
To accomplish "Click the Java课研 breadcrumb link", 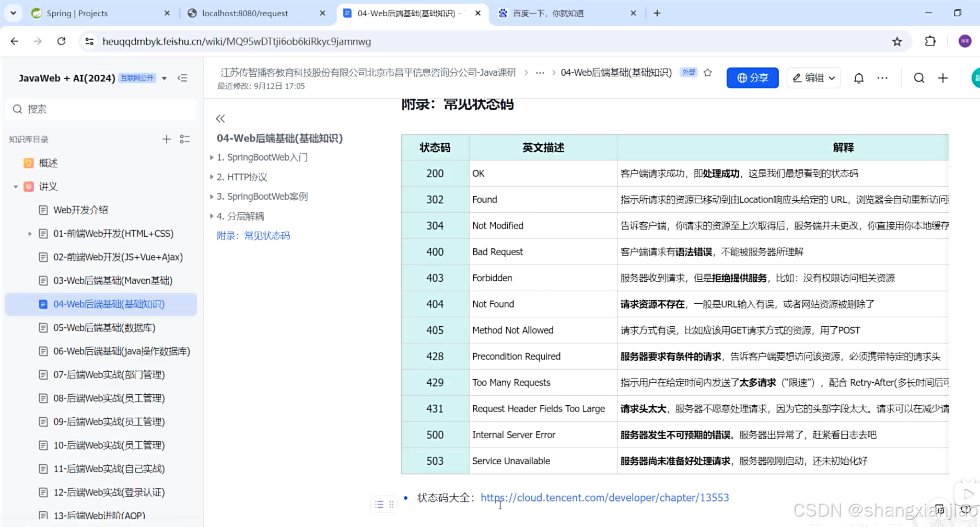I will point(368,73).
